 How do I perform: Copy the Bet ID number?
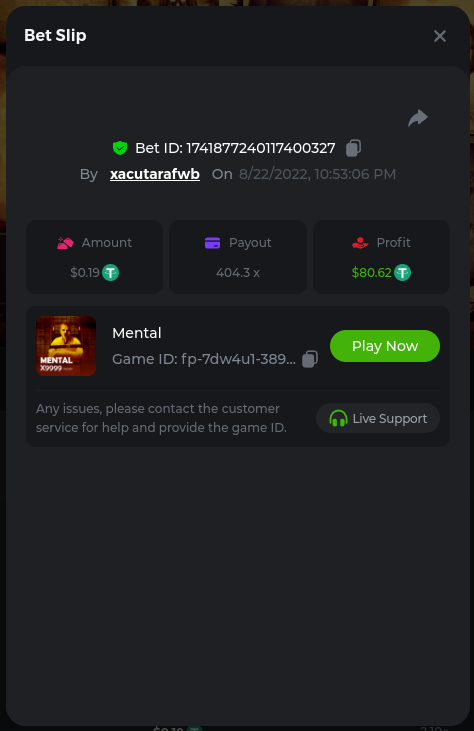click(x=353, y=148)
